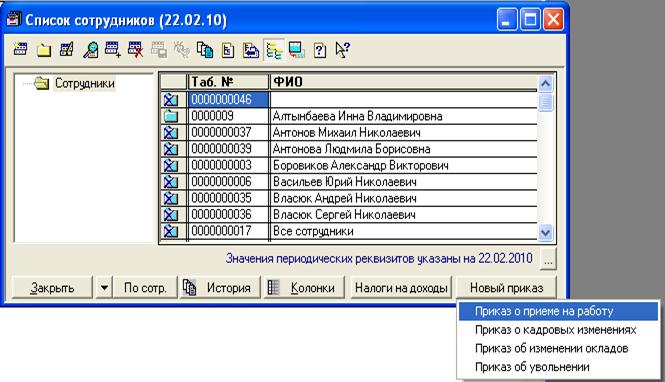The width and height of the screenshot is (665, 382).
Task: Click the История button
Action: (220, 288)
